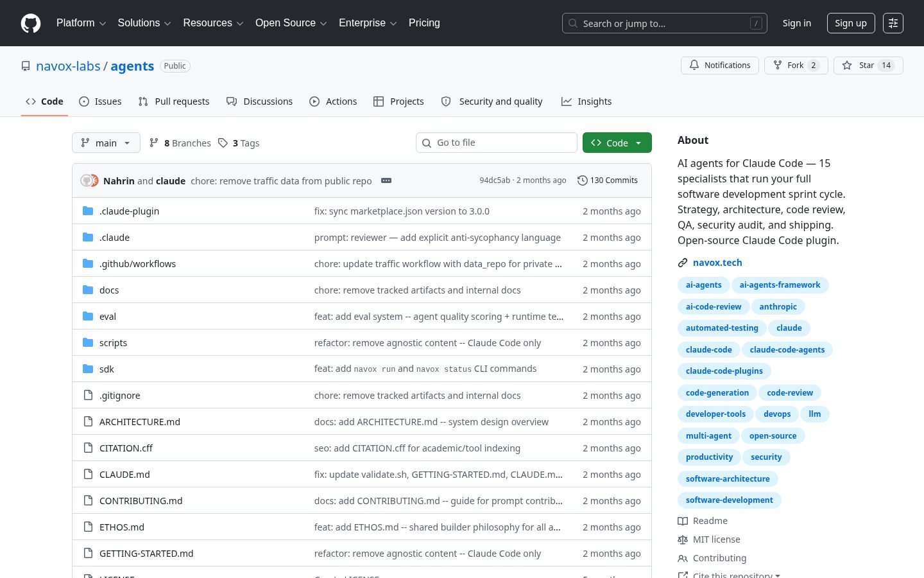Click the link icon beside navox.tech

[x=683, y=263]
